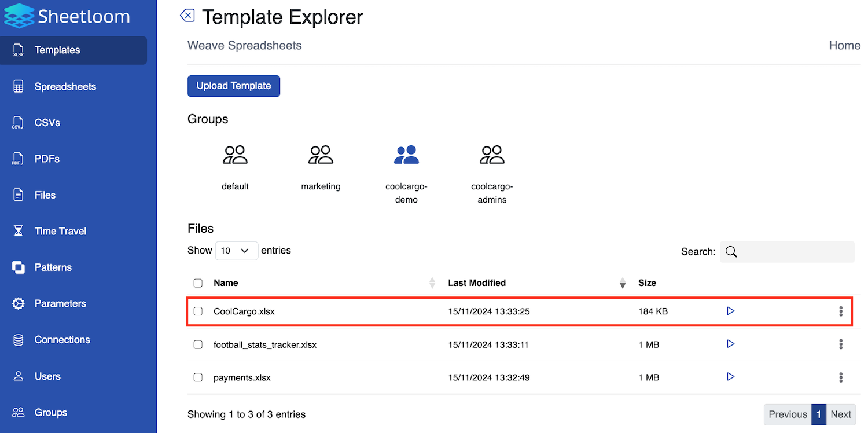
Task: Open the Time Travel hourglass item
Action: click(x=60, y=231)
